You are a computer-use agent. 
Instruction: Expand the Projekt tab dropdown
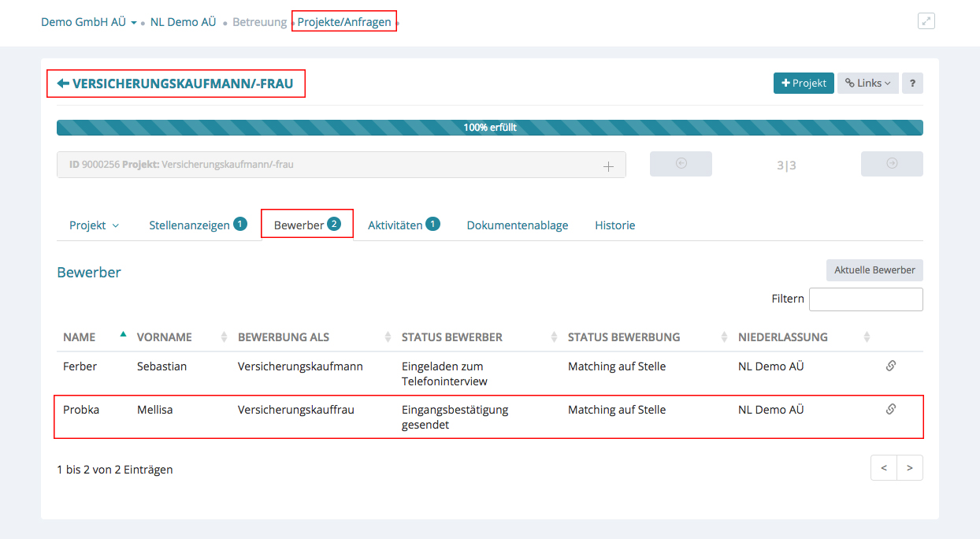click(94, 225)
